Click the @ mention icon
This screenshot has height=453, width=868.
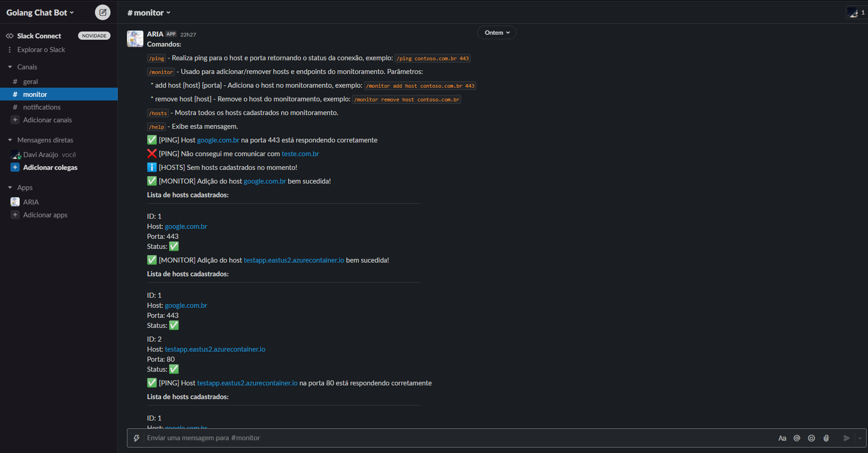[x=797, y=437]
